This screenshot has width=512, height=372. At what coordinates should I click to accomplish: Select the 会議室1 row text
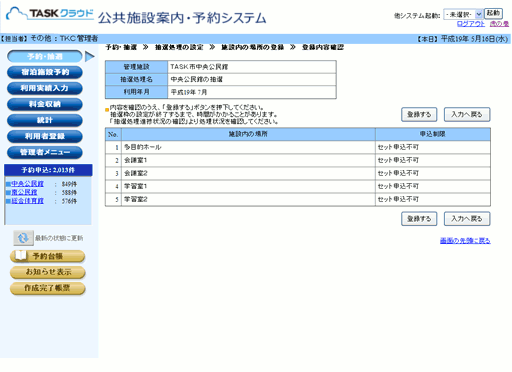coord(135,160)
